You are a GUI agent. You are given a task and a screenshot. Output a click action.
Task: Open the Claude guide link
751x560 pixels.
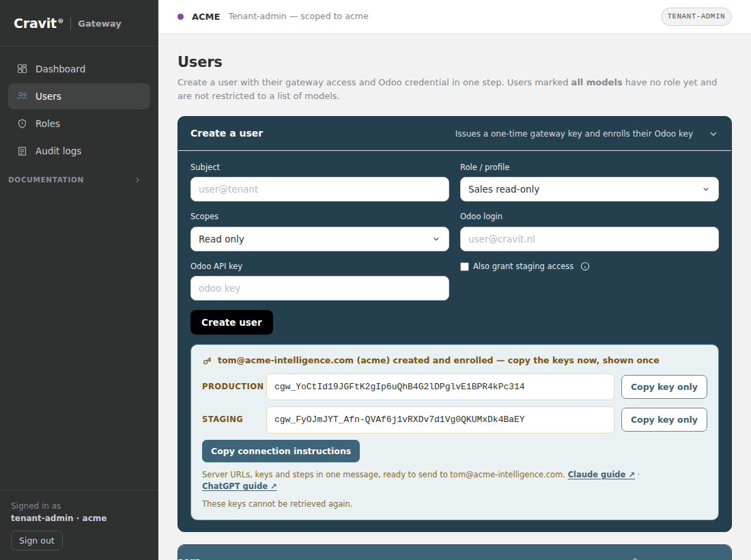601,474
